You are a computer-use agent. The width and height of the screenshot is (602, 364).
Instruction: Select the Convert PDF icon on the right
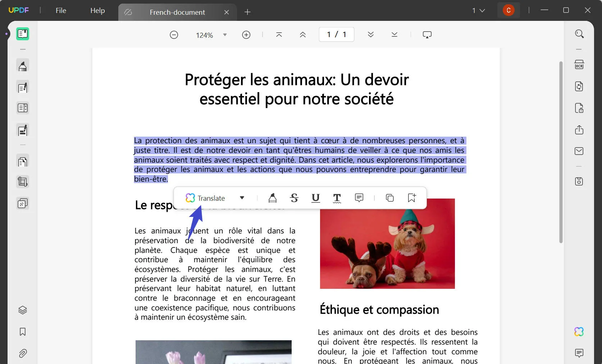(x=579, y=86)
